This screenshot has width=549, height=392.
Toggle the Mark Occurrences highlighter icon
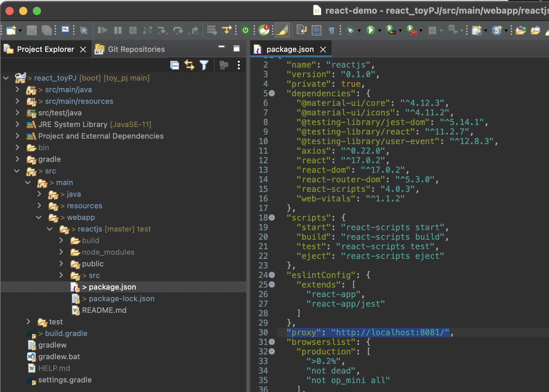pyautogui.click(x=282, y=30)
